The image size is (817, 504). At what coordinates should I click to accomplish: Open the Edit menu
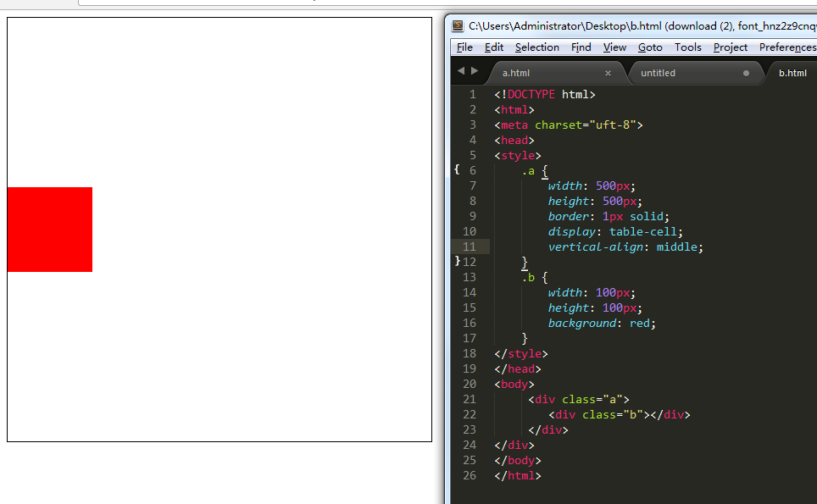tap(494, 47)
